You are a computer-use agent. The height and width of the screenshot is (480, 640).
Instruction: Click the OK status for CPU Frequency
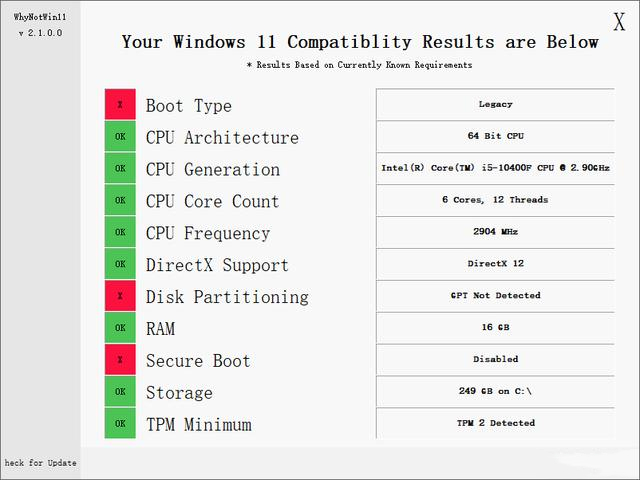[x=120, y=233]
